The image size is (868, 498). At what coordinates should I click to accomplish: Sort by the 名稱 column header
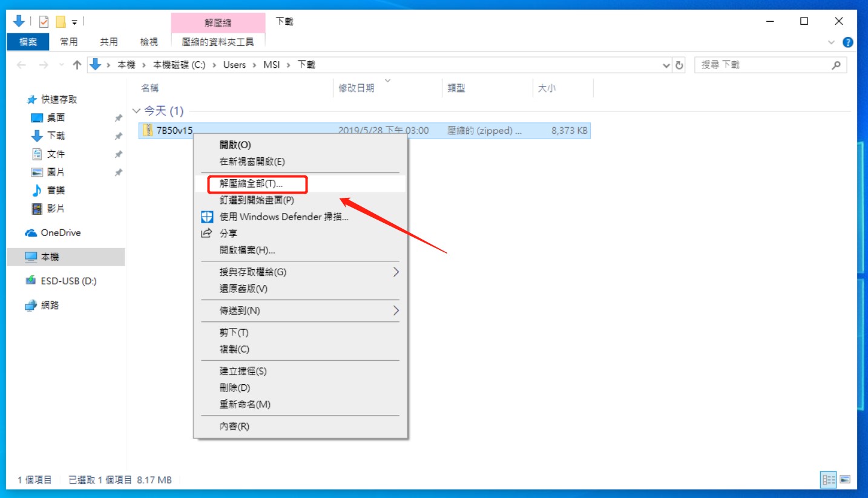coord(150,88)
